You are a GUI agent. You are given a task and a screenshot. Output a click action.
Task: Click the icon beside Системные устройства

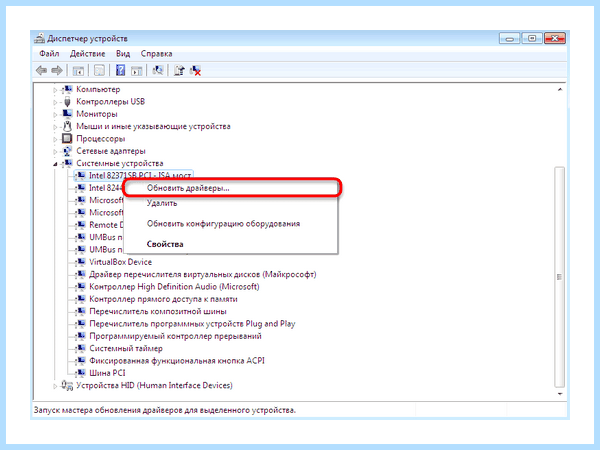(x=67, y=163)
